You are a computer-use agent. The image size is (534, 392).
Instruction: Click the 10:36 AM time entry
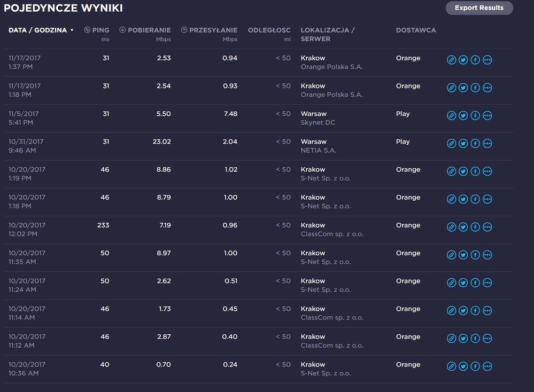point(24,373)
